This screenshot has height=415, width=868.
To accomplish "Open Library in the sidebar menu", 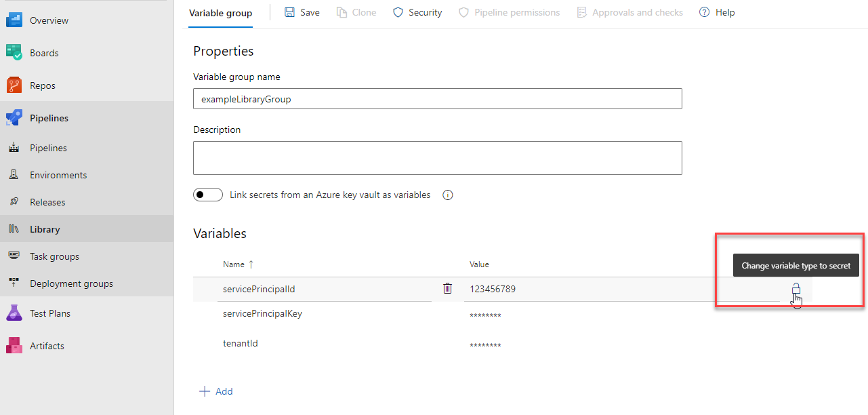I will click(x=45, y=229).
